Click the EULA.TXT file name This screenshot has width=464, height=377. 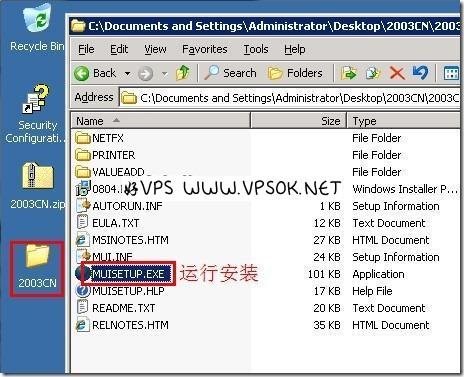(116, 223)
